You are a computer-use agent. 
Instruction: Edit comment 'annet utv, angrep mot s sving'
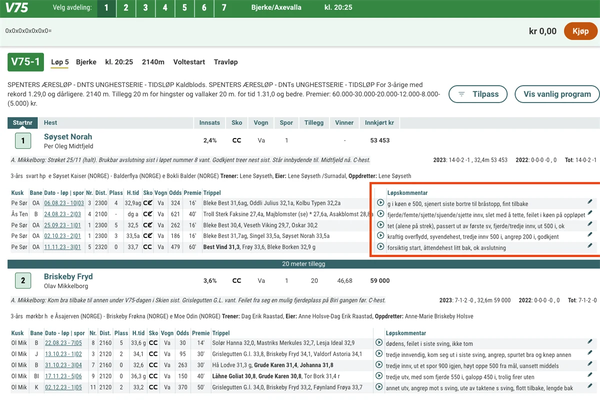[x=590, y=386]
